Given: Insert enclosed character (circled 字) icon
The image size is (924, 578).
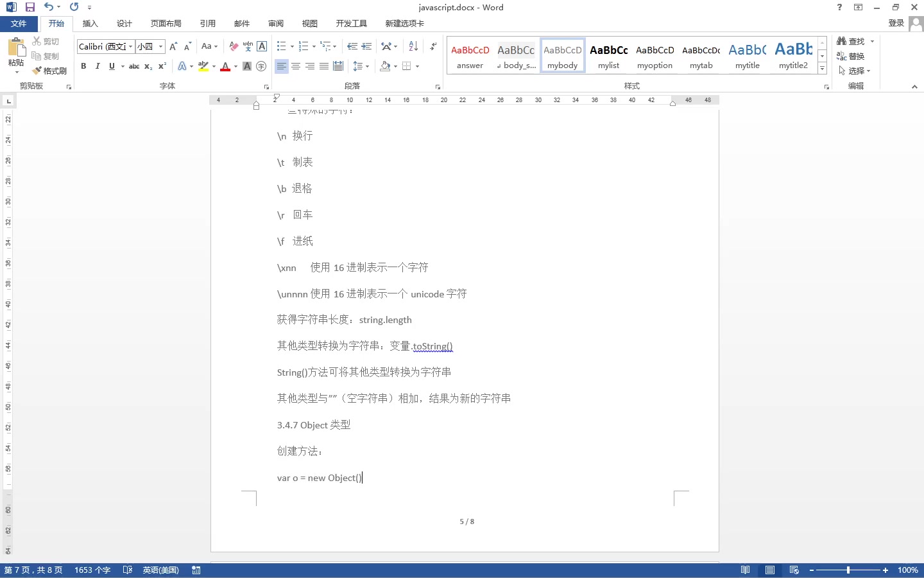Looking at the screenshot, I should point(261,66).
